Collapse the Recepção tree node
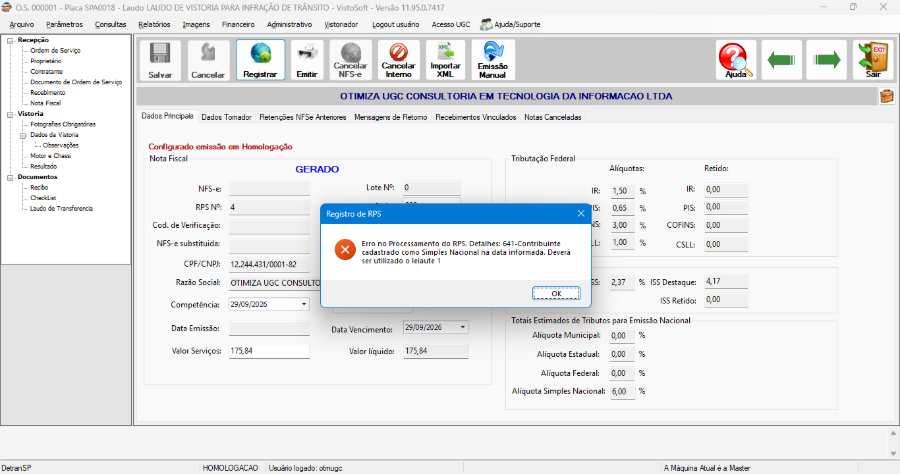The height and width of the screenshot is (474, 900). tap(10, 40)
